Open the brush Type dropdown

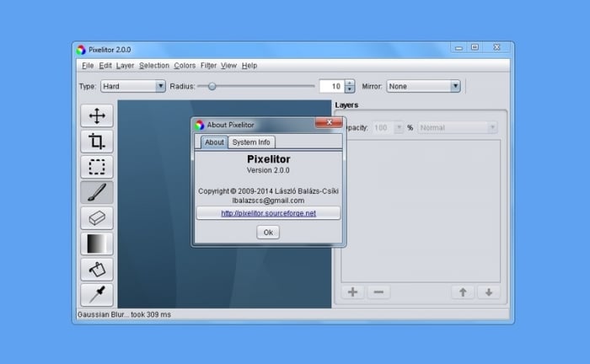point(133,86)
